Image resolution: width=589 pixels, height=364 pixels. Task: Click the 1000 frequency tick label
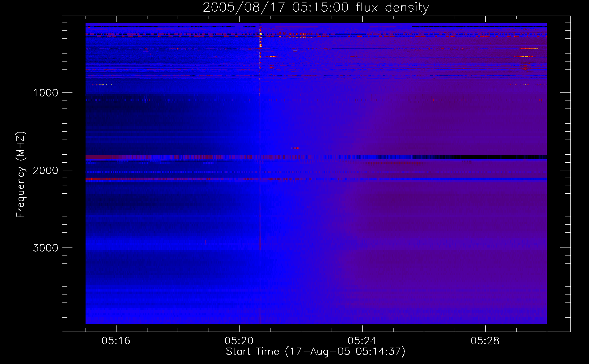(46, 93)
